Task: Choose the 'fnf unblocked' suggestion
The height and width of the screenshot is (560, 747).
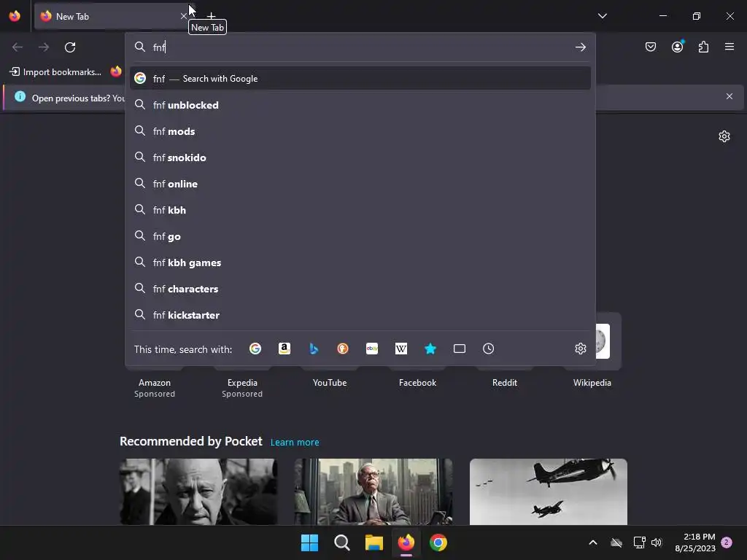Action: point(360,105)
